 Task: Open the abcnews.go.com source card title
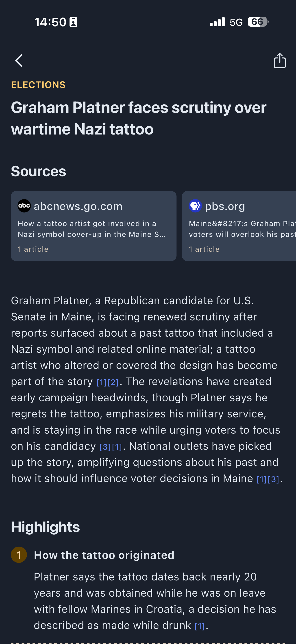click(78, 206)
